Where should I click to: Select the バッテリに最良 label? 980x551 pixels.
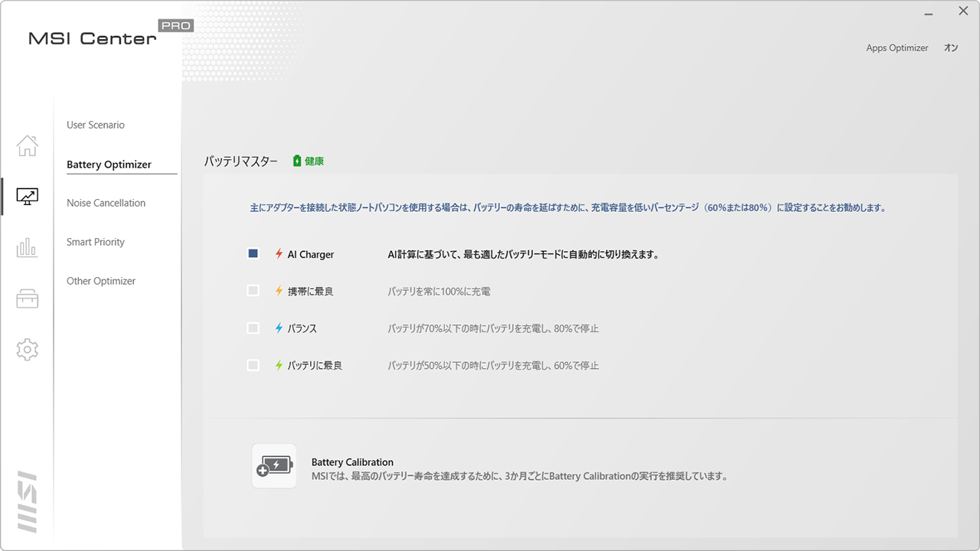pos(315,366)
